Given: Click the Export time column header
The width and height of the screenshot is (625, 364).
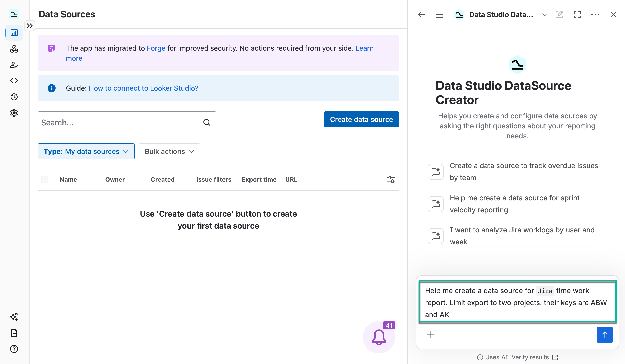Looking at the screenshot, I should [259, 179].
